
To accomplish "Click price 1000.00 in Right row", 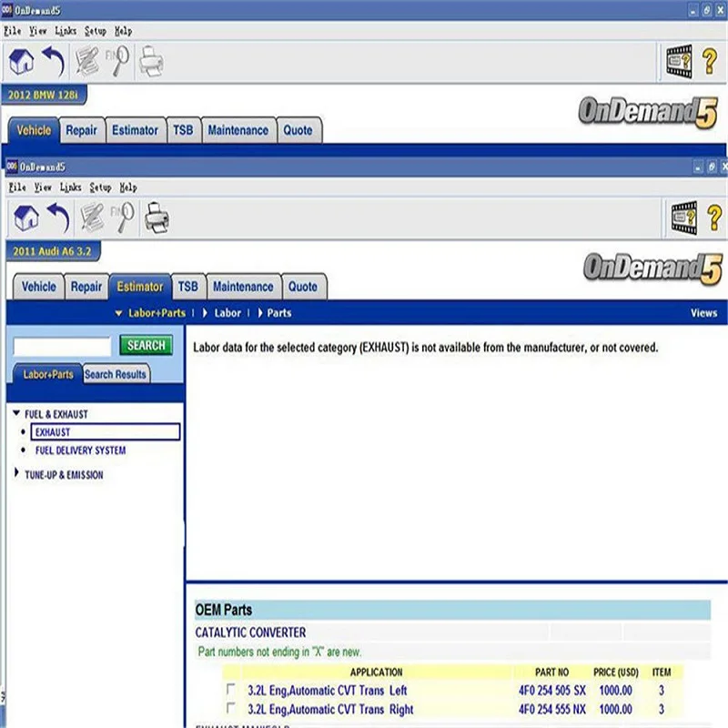I will 616,710.
